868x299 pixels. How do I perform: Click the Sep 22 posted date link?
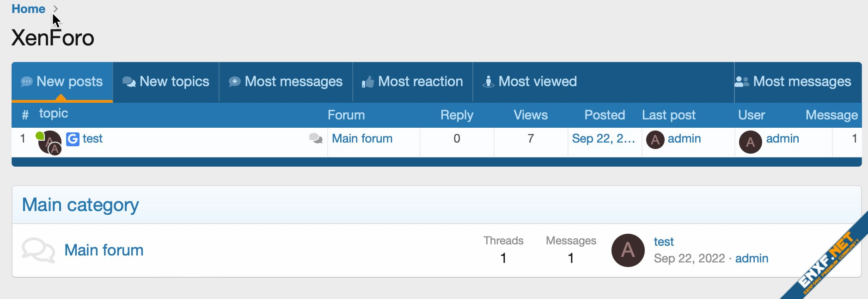point(603,138)
